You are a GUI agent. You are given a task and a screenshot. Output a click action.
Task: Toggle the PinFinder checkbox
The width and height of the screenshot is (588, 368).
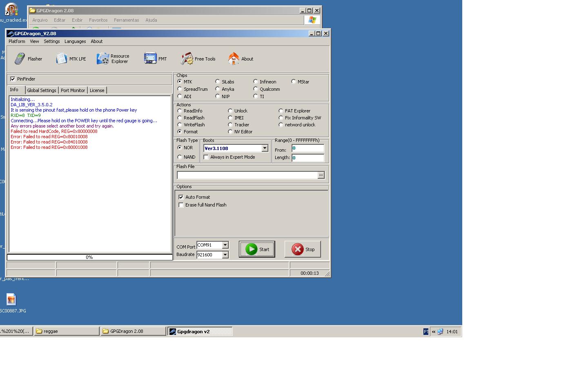(13, 79)
